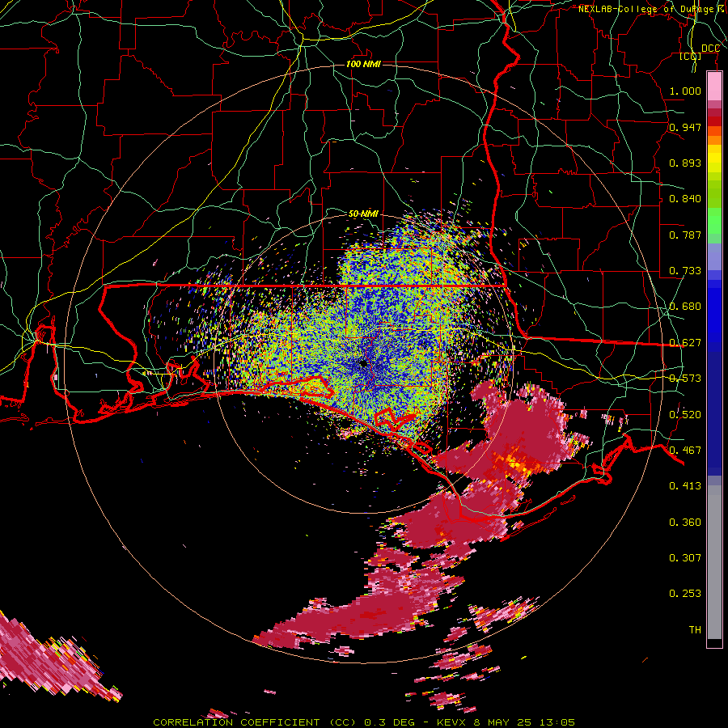Click the 0.680 legend value
The width and height of the screenshot is (728, 728).
[685, 307]
